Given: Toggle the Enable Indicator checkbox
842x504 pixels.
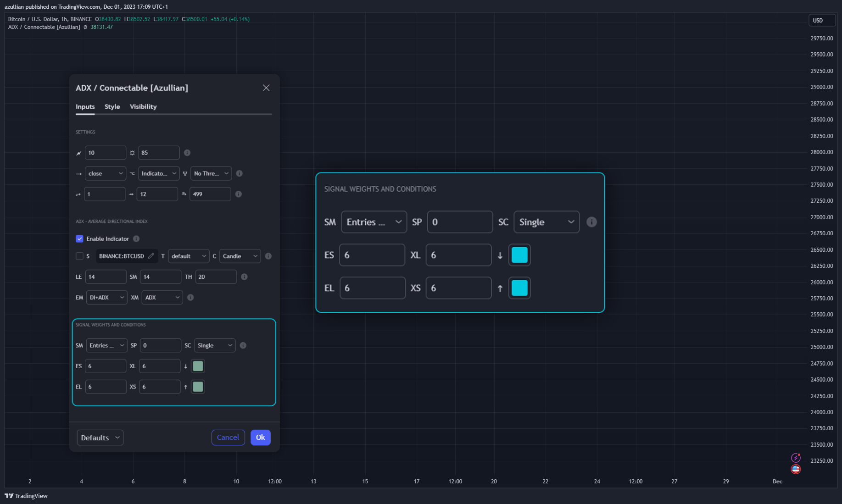Looking at the screenshot, I should click(x=79, y=238).
